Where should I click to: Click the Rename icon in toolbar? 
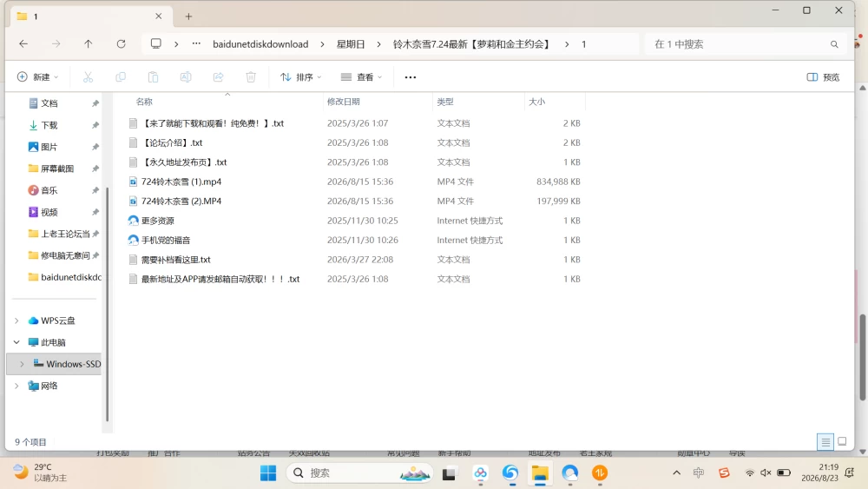pos(186,77)
